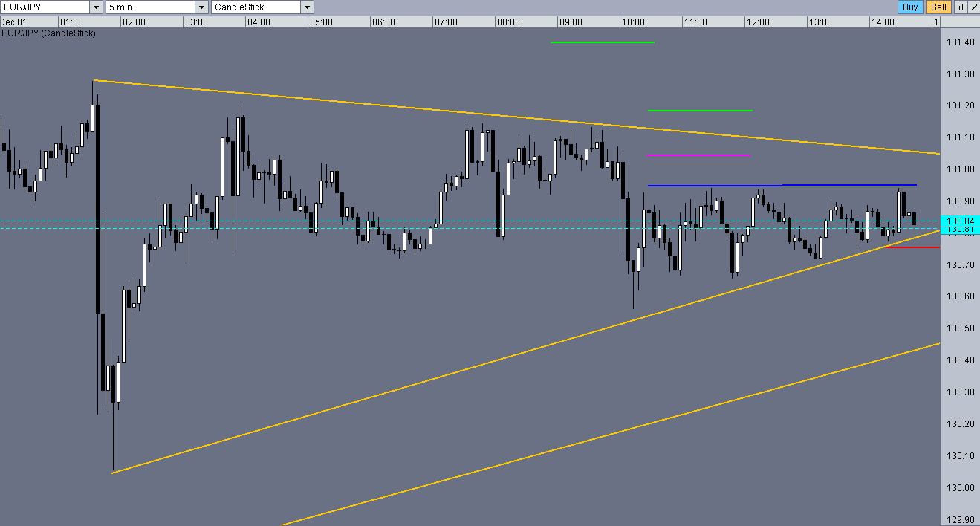Click the Buy button
The width and height of the screenshot is (980, 526).
click(x=910, y=7)
